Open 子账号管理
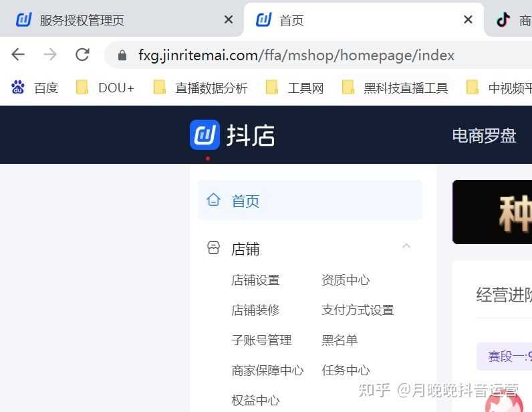 click(x=261, y=340)
